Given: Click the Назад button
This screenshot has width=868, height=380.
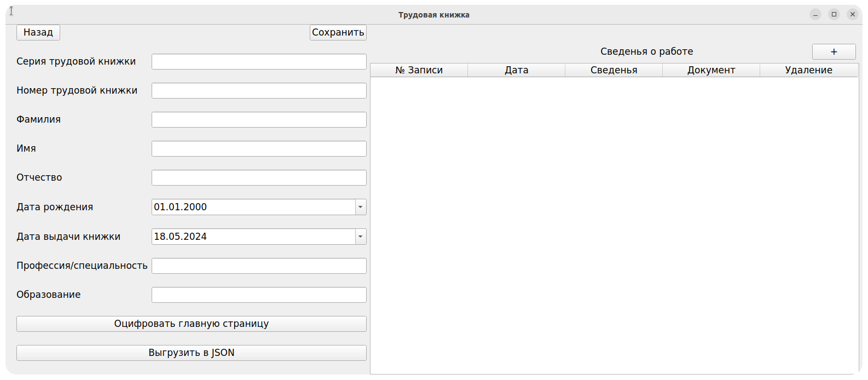Looking at the screenshot, I should [38, 32].
